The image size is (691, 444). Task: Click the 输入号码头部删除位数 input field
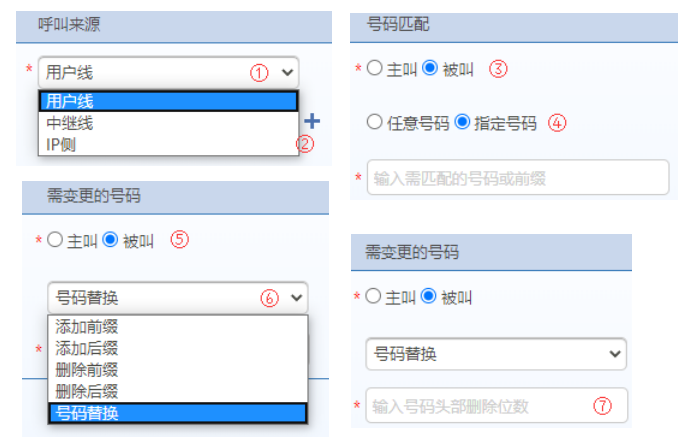click(496, 406)
